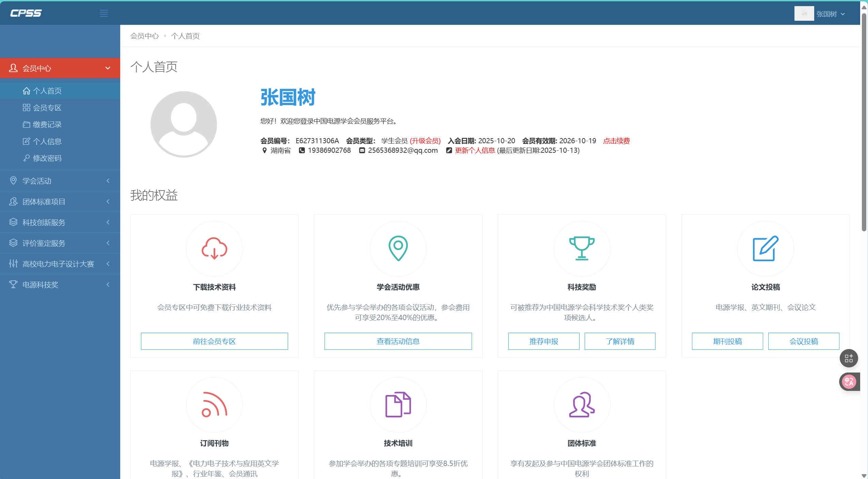
Task: Click the email 2565368932@qq.com
Action: (x=403, y=150)
